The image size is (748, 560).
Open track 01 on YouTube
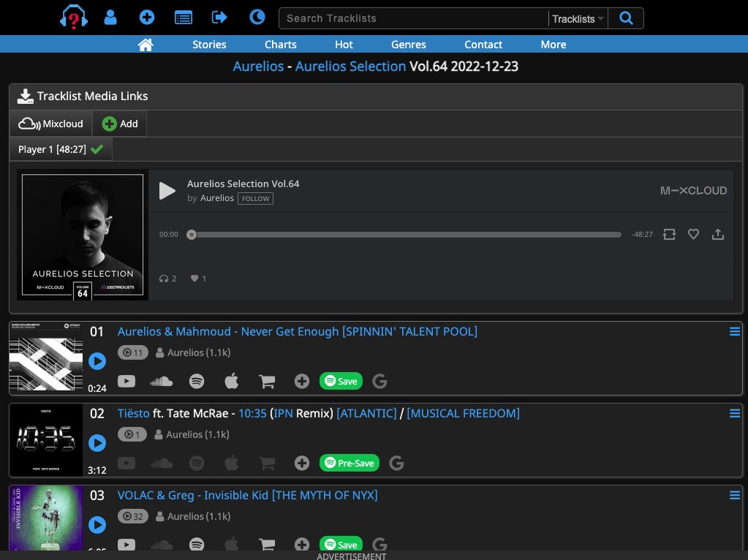(x=126, y=381)
